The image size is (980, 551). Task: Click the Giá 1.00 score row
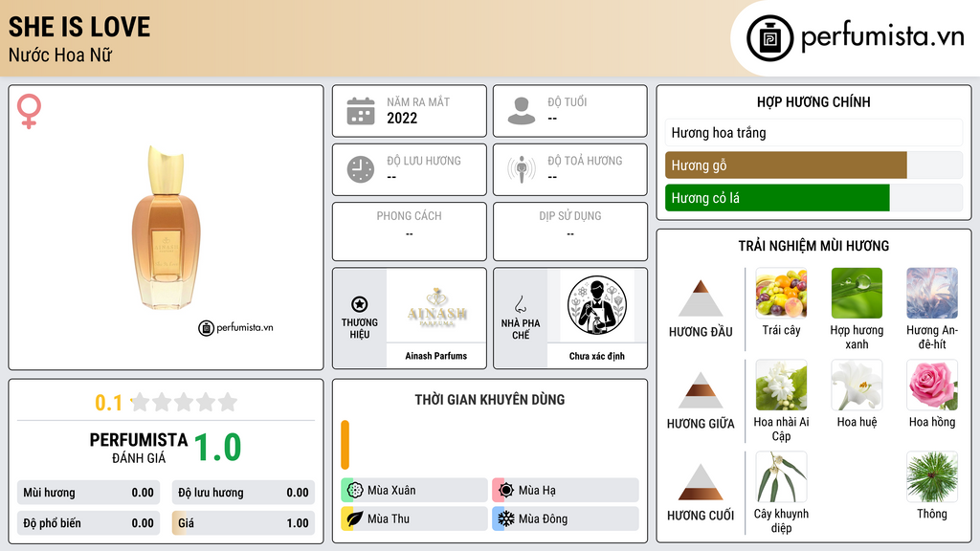[244, 523]
